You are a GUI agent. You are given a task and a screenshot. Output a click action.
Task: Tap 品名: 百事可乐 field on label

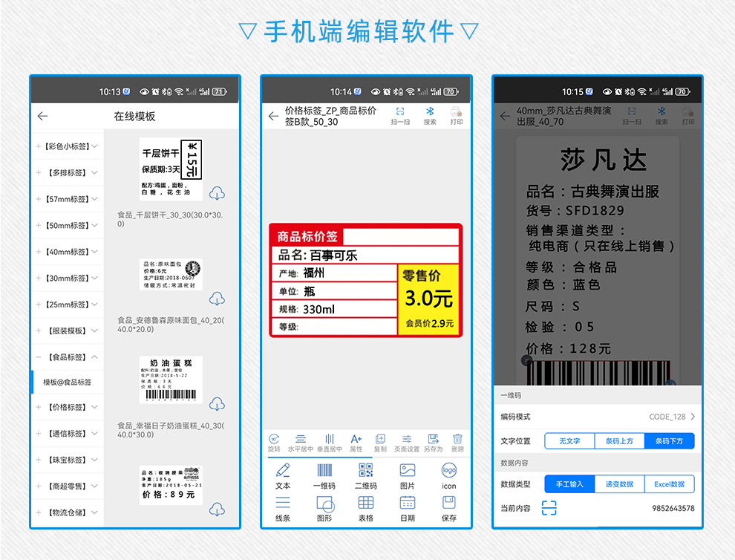tap(365, 255)
